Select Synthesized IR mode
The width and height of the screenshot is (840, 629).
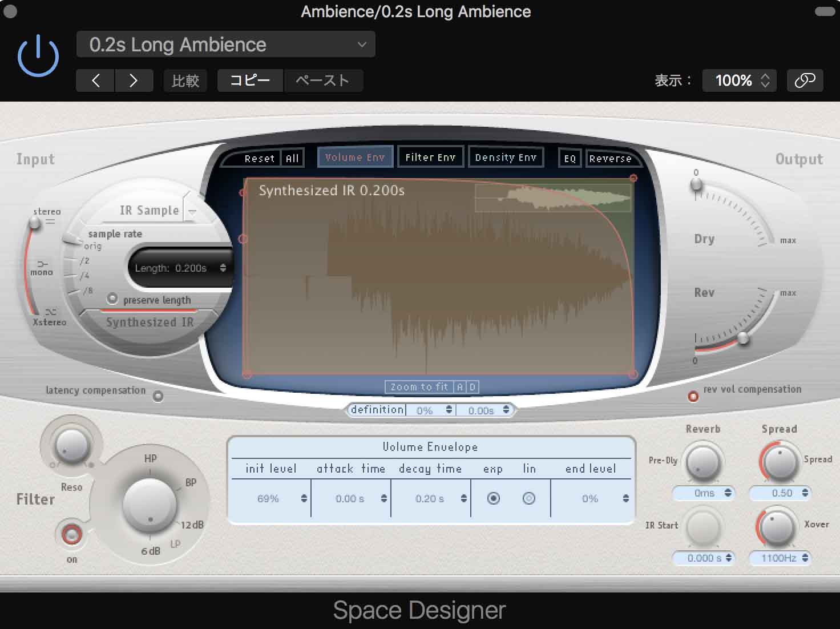(150, 322)
